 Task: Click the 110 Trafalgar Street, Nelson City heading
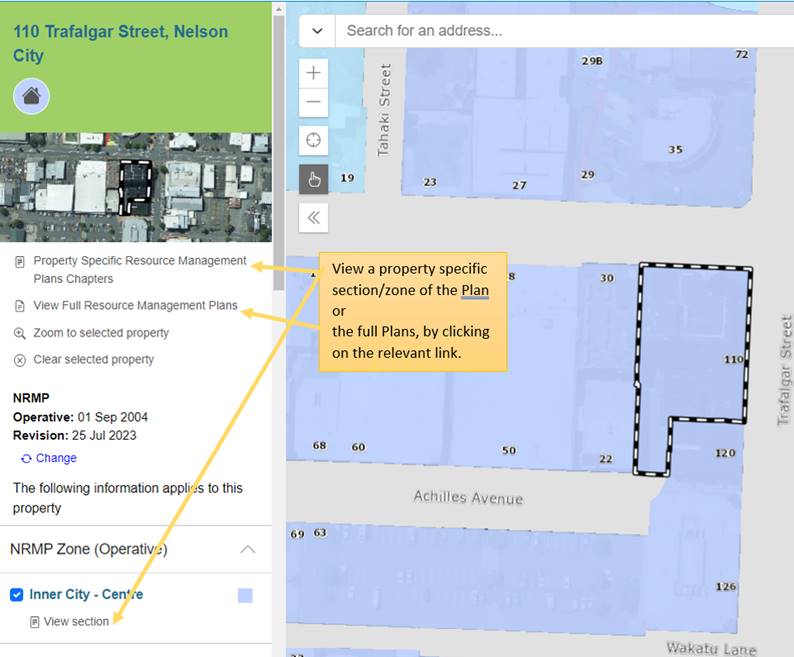(121, 44)
